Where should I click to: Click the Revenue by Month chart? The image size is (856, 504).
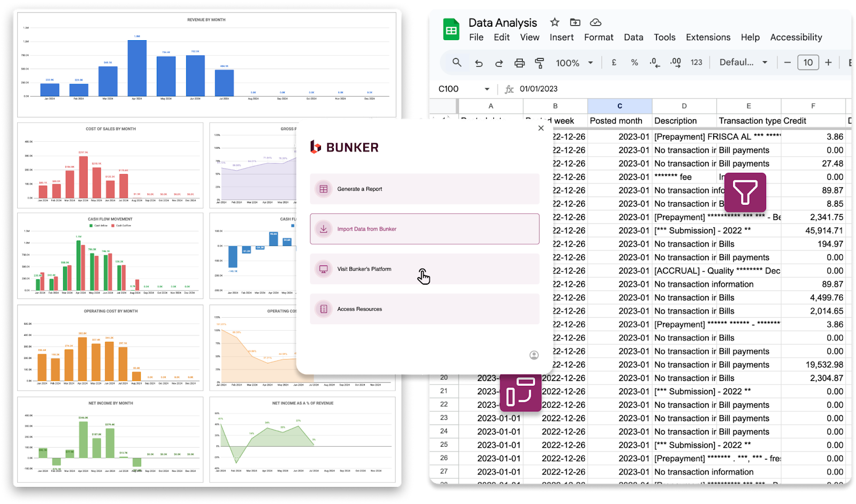(207, 65)
